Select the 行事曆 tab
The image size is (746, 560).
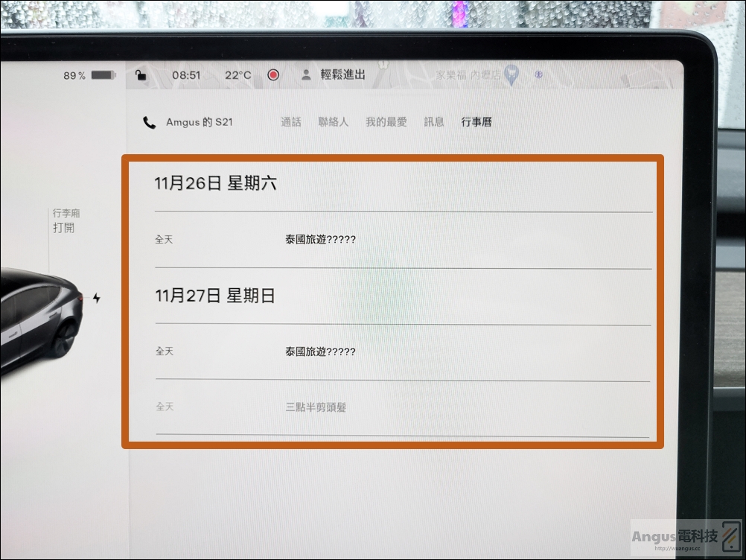(x=476, y=122)
